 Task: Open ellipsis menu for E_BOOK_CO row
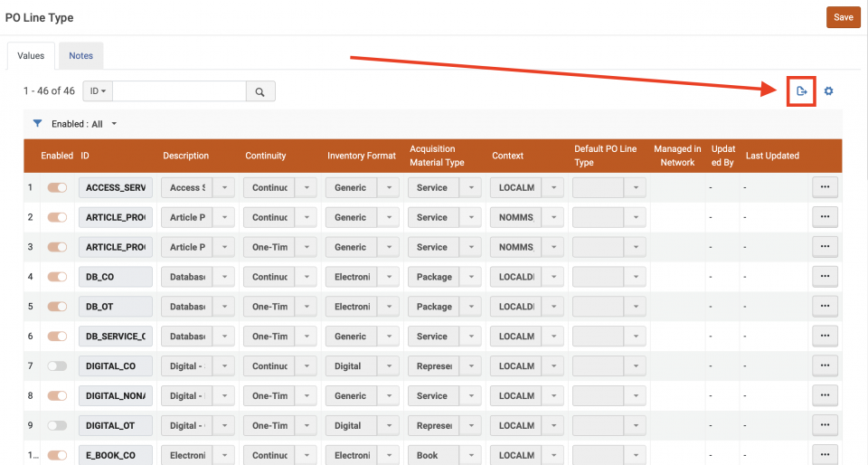pyautogui.click(x=825, y=455)
